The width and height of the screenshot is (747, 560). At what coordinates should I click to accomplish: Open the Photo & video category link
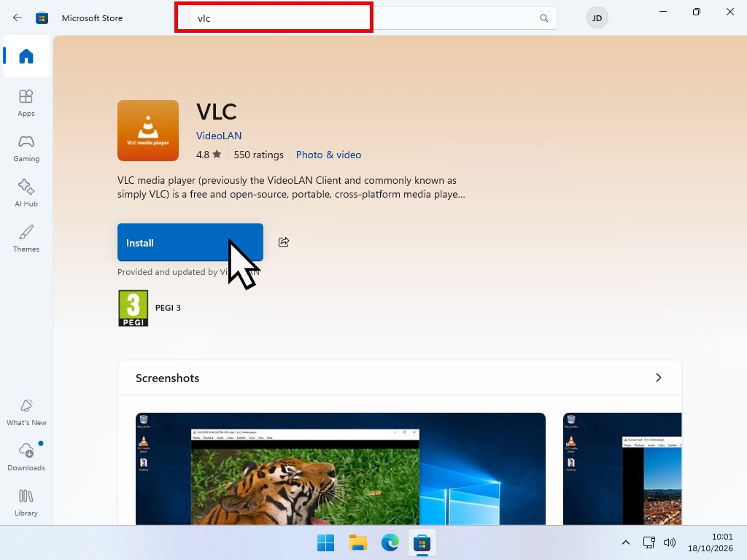(328, 155)
